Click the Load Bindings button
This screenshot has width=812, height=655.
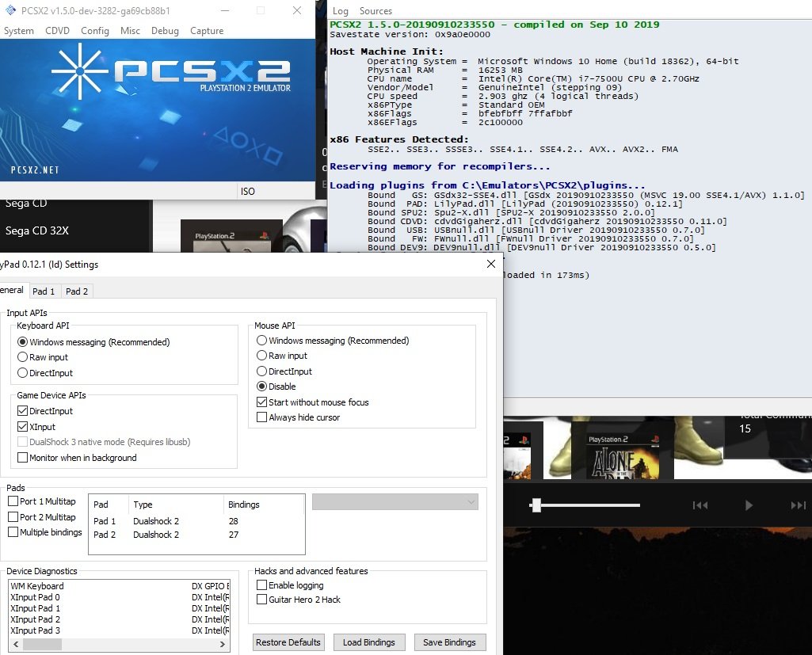coord(368,642)
